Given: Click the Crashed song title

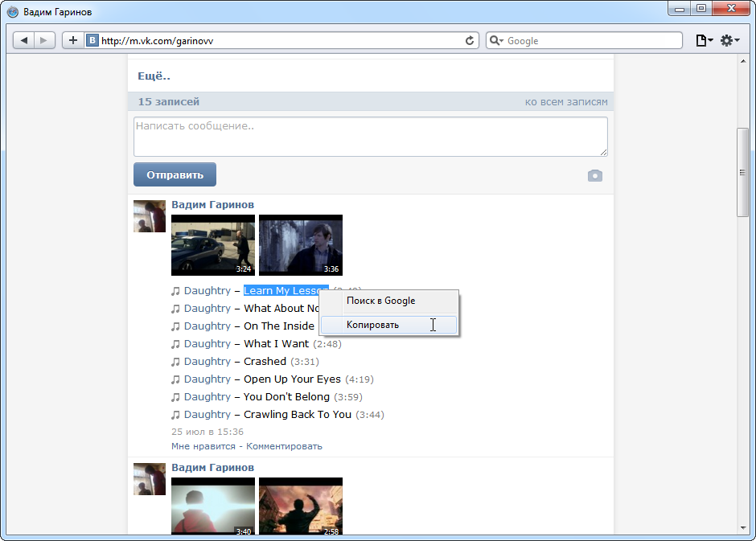Looking at the screenshot, I should tap(265, 362).
